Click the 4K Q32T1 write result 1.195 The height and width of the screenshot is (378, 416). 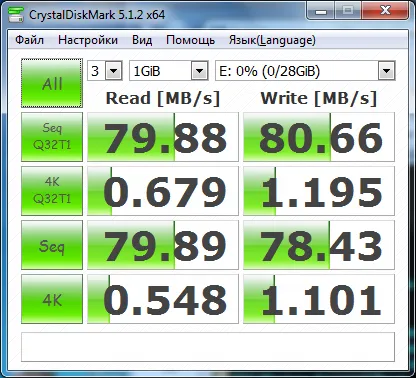click(x=319, y=191)
